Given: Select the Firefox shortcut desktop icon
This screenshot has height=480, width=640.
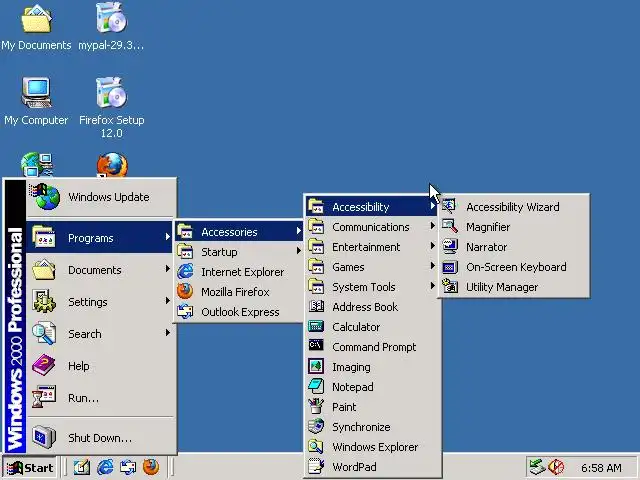Looking at the screenshot, I should [x=112, y=165].
